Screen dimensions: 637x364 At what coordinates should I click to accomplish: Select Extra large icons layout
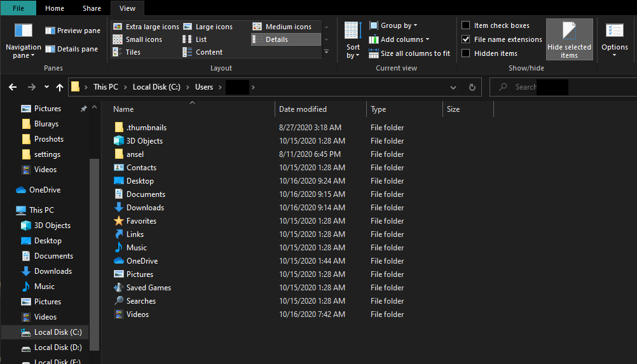click(146, 27)
